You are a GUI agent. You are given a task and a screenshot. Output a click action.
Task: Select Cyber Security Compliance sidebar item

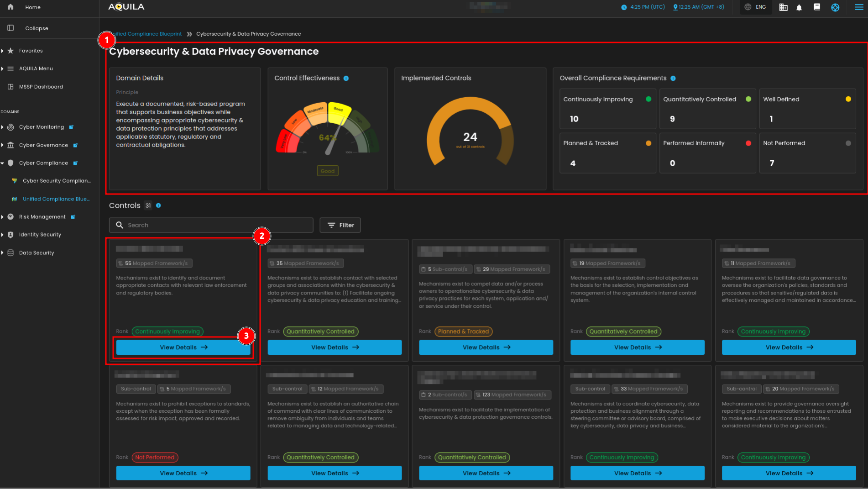(x=56, y=181)
